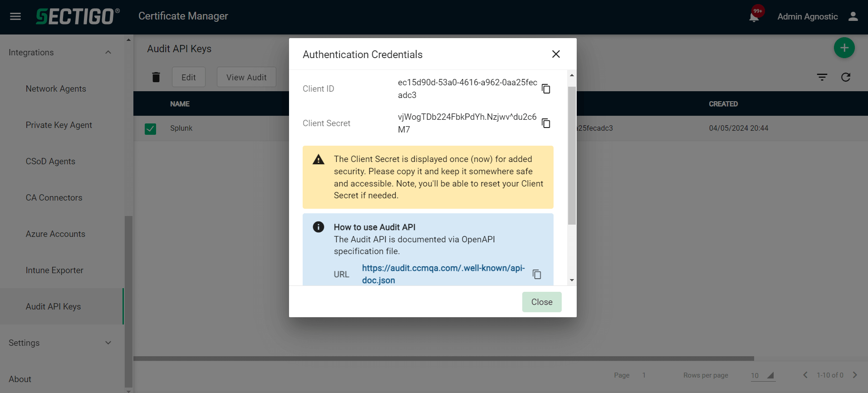Click the 1-10 of 0 pagination text

coord(830,375)
